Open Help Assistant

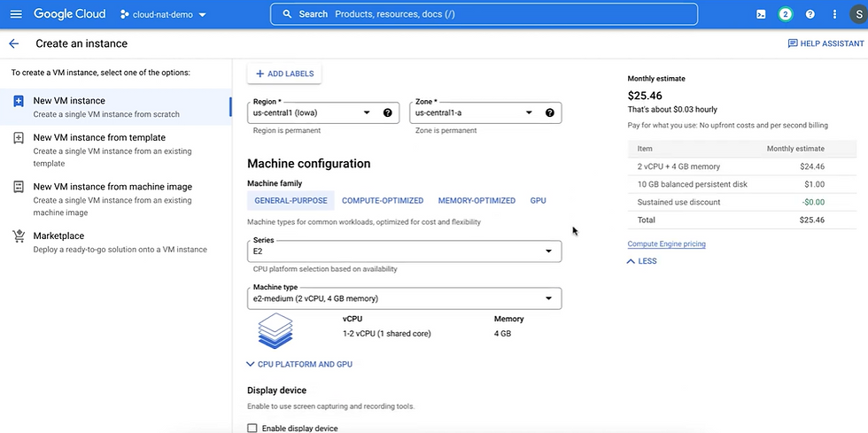pyautogui.click(x=825, y=43)
